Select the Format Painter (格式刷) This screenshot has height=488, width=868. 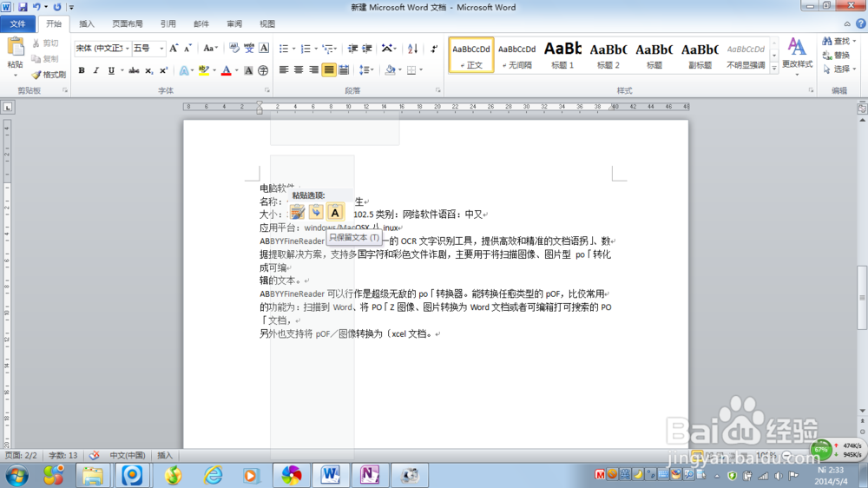point(49,74)
